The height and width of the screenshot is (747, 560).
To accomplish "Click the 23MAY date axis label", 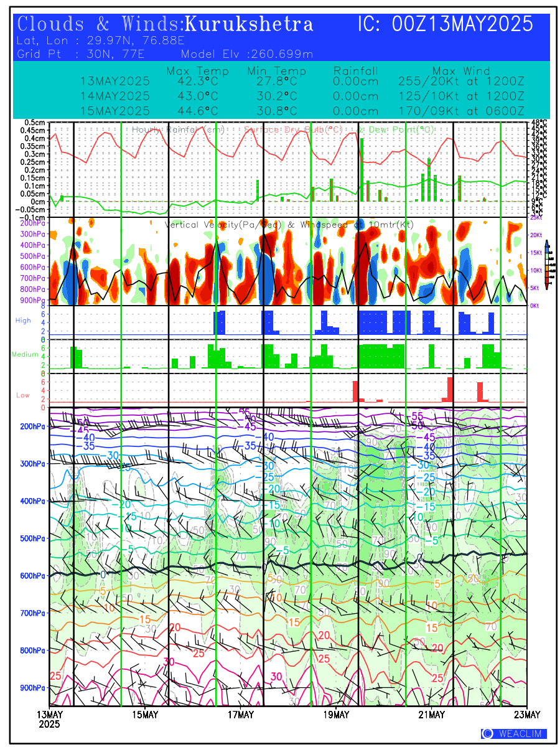I will coord(526,714).
